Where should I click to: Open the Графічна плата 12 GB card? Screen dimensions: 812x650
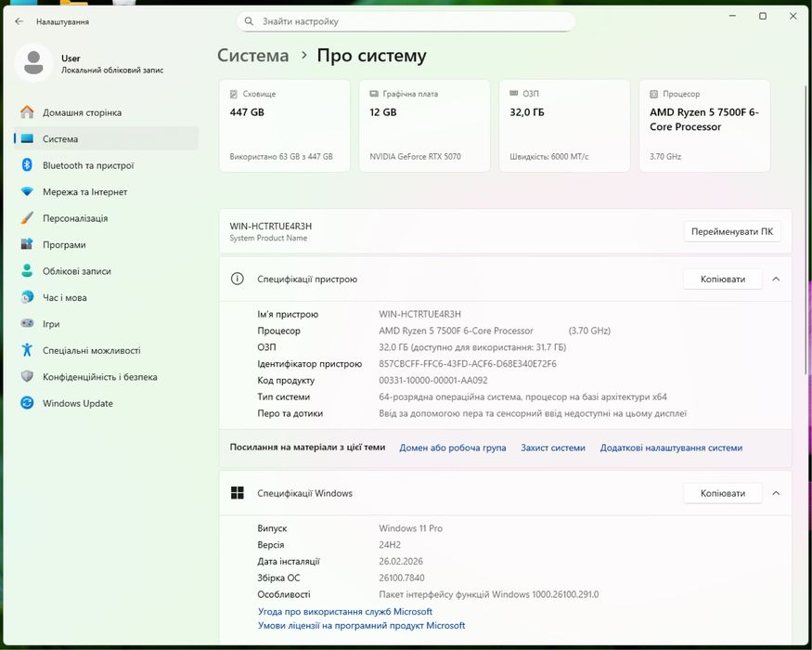(x=425, y=125)
